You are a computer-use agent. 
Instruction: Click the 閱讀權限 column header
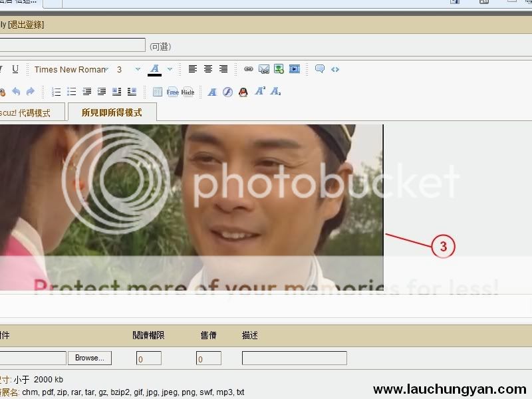pyautogui.click(x=148, y=336)
